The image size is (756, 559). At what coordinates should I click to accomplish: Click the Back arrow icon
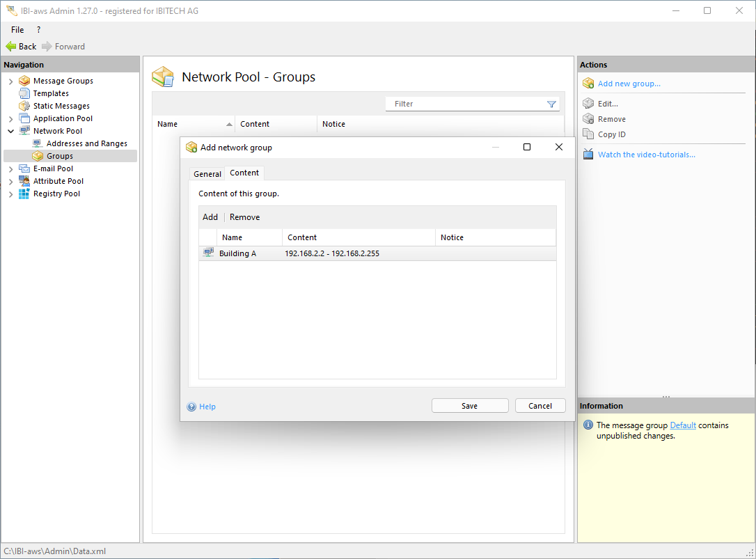pos(11,47)
